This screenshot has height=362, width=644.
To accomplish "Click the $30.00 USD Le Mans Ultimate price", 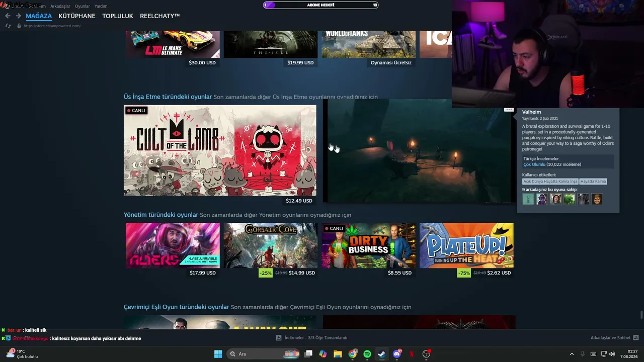I will [202, 63].
